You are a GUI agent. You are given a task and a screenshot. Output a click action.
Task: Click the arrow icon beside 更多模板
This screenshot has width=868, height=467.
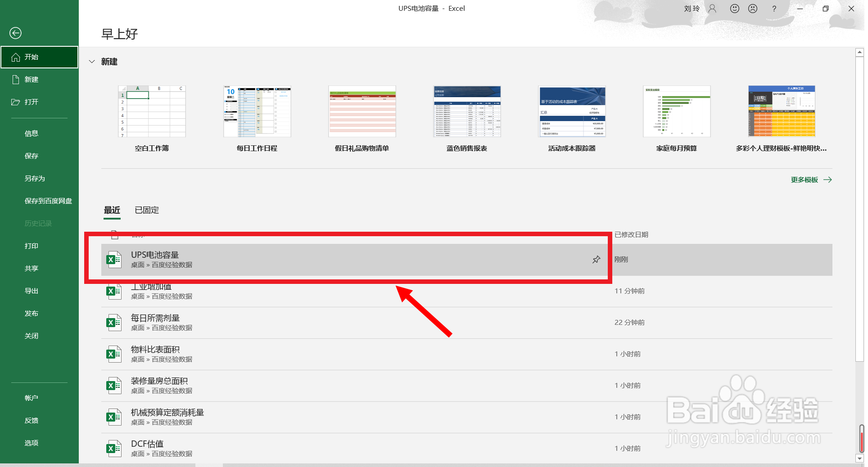tap(827, 180)
